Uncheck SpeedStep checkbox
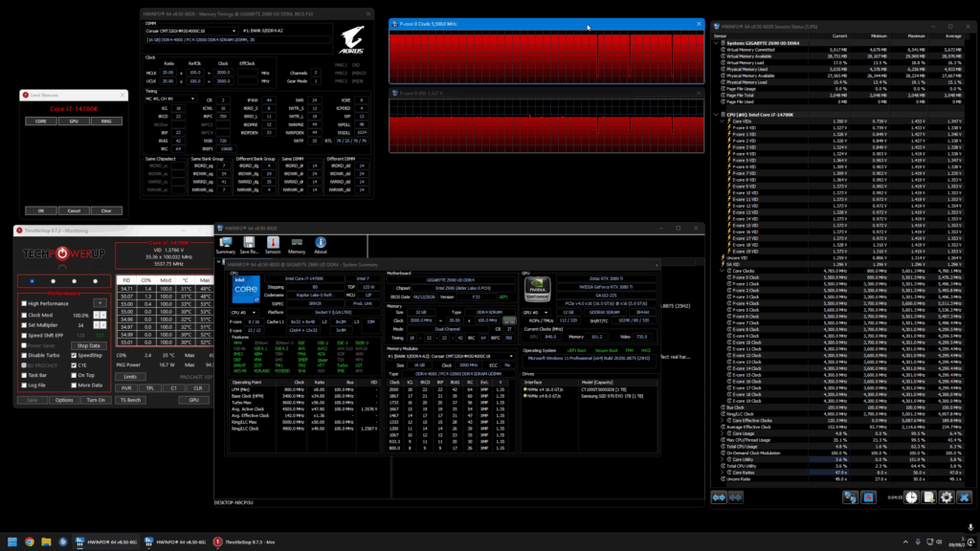The image size is (980, 551). point(74,356)
